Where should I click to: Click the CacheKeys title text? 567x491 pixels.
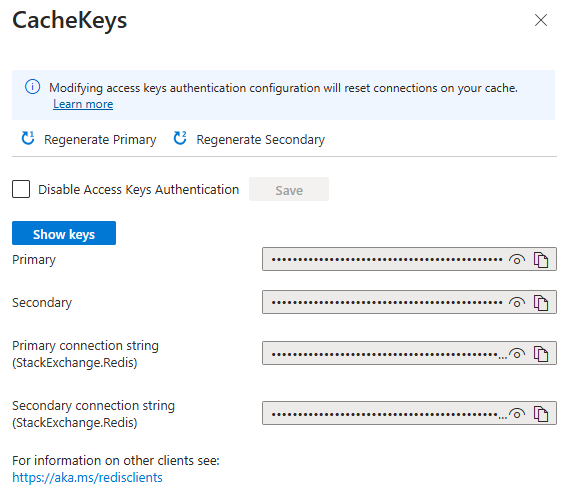coord(69,20)
